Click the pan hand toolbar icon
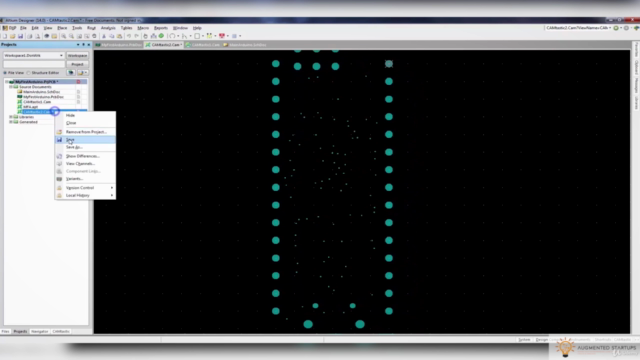Screen dimensions: 640x360 (x=145, y=36)
